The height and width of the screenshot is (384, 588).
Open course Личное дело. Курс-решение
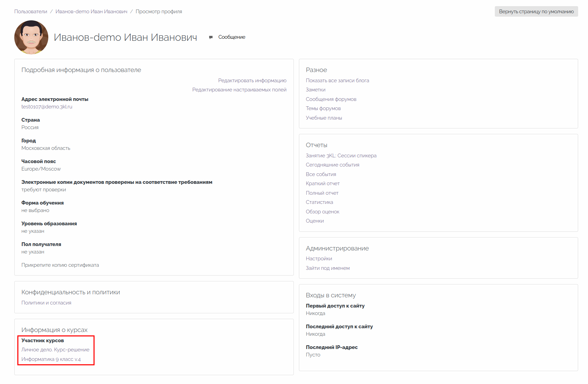point(55,350)
